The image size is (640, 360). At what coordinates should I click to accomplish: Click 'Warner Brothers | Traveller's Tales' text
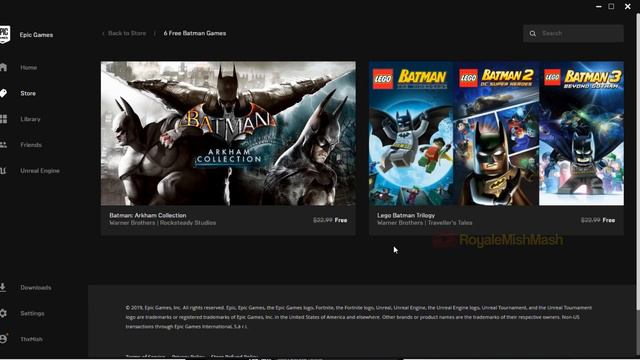(424, 223)
